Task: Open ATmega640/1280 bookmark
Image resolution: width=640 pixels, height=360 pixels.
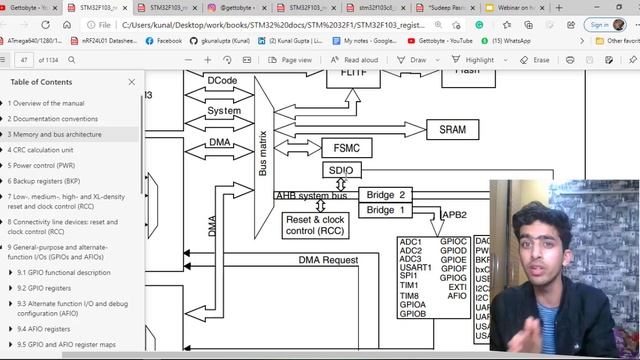Action: click(30, 41)
